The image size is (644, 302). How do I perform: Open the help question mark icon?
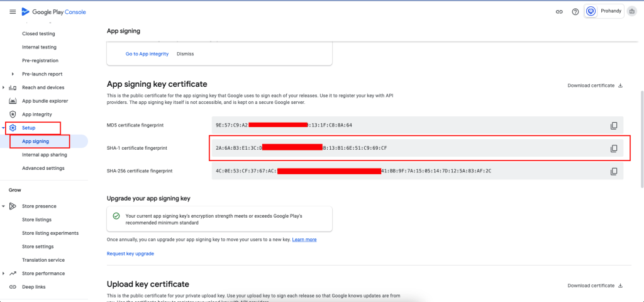click(575, 12)
